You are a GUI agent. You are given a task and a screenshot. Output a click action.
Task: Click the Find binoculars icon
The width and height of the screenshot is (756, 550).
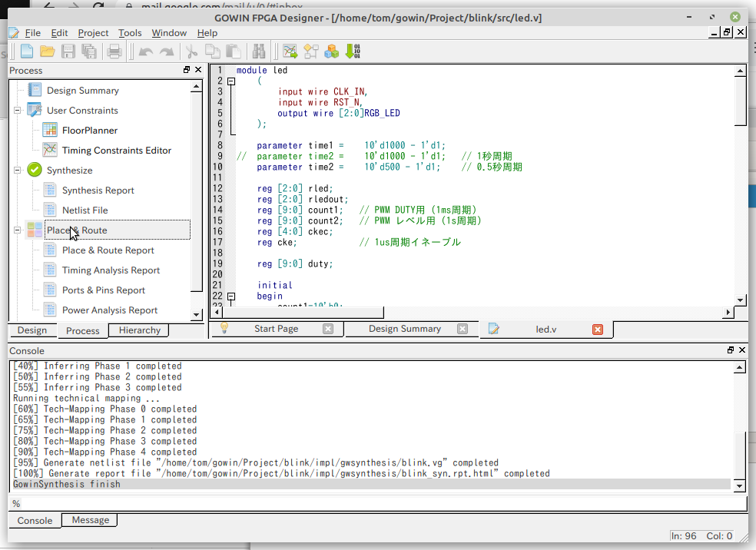pos(259,51)
